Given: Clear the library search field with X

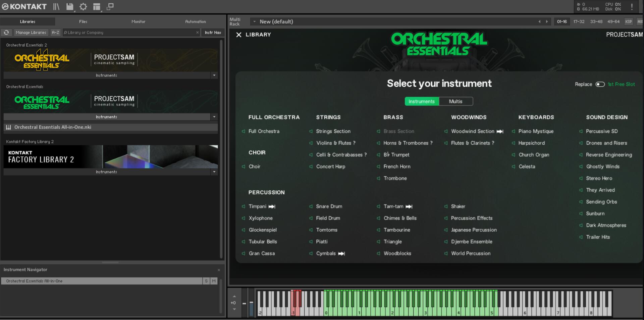Looking at the screenshot, I should click(x=197, y=33).
